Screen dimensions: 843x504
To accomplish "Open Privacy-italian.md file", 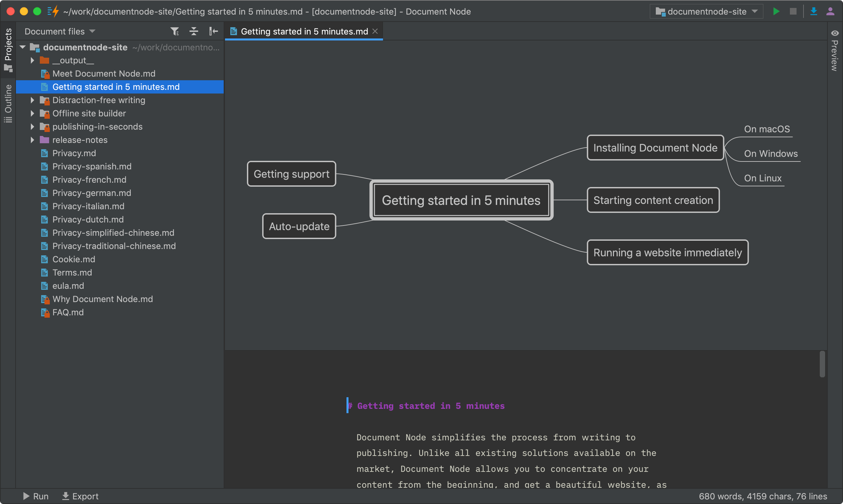I will click(88, 206).
